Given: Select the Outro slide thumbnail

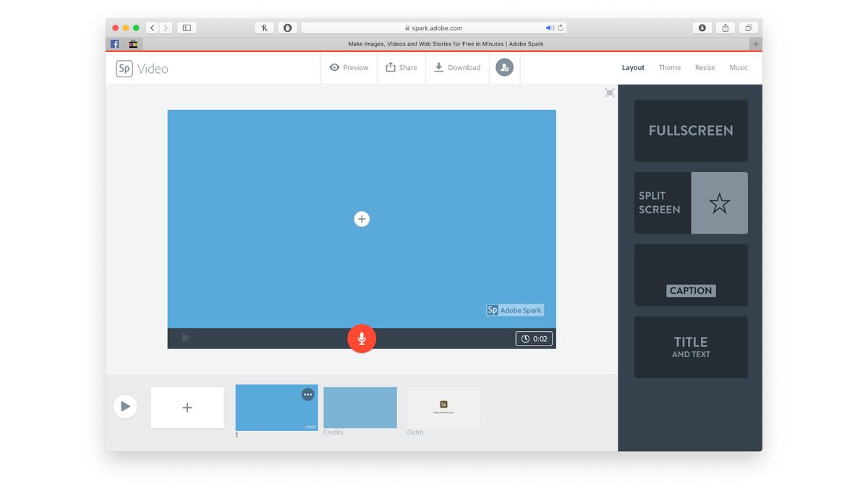Looking at the screenshot, I should tap(443, 407).
